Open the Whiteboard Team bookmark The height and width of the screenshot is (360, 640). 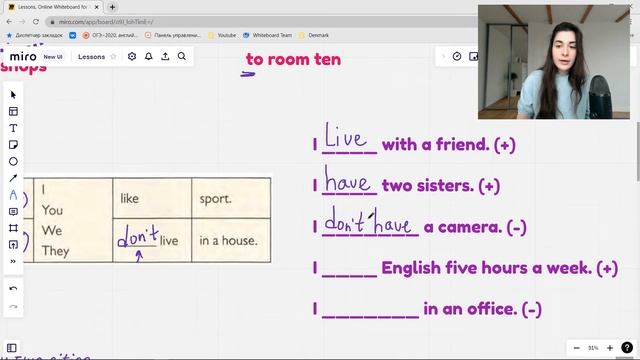268,36
